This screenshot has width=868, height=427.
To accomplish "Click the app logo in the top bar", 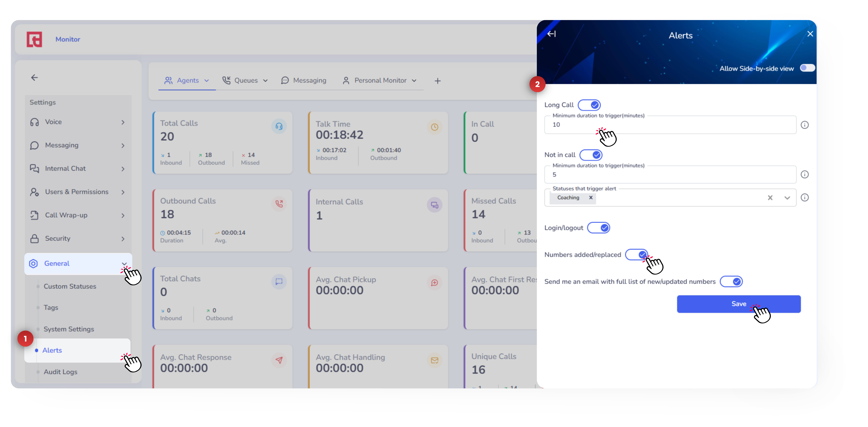I will 34,39.
